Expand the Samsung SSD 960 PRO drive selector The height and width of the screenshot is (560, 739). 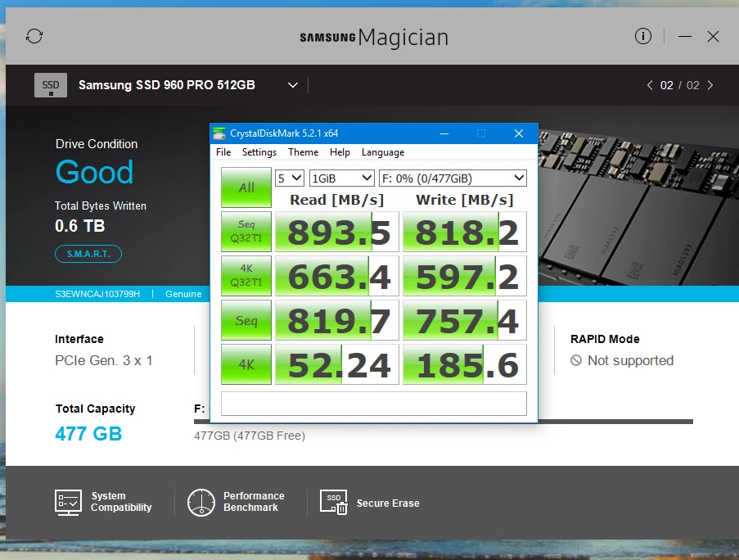pyautogui.click(x=293, y=85)
